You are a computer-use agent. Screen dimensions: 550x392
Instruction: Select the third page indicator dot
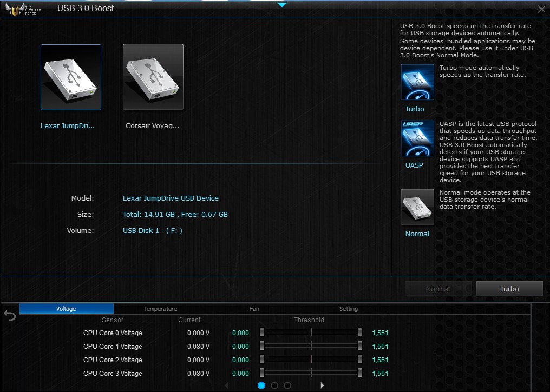(x=287, y=386)
